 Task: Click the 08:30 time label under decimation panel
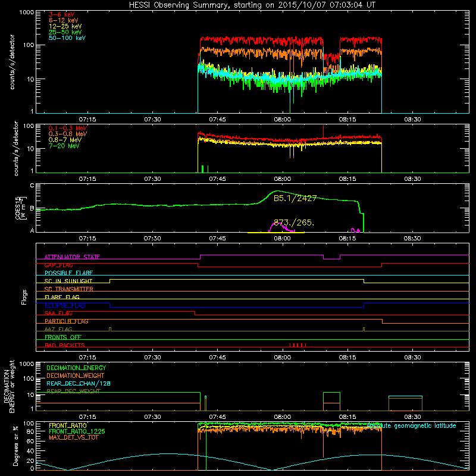[412, 417]
